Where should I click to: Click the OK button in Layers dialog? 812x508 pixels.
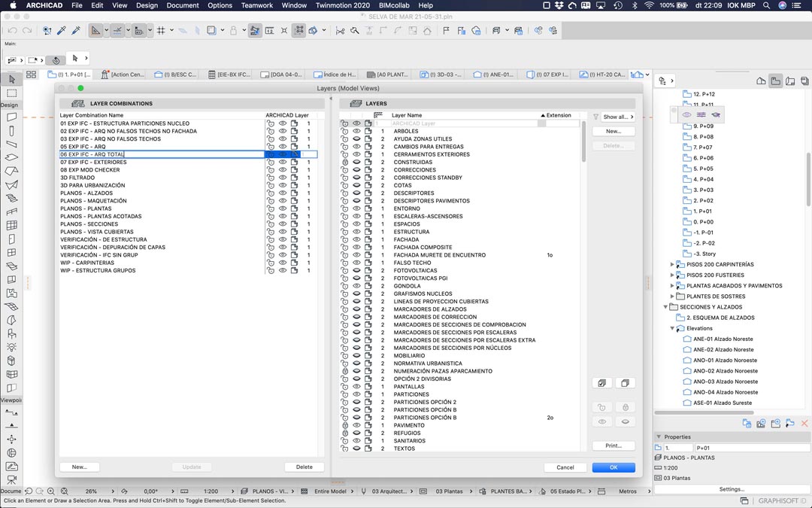click(x=613, y=467)
